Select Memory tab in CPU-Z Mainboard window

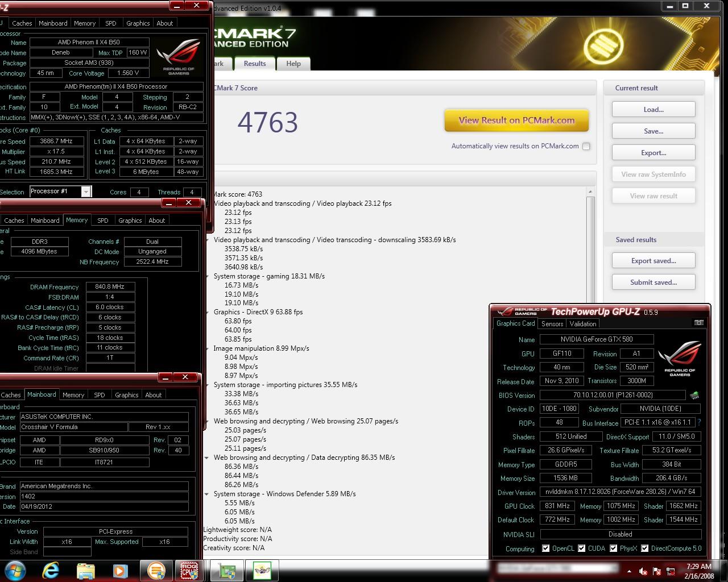tap(73, 395)
